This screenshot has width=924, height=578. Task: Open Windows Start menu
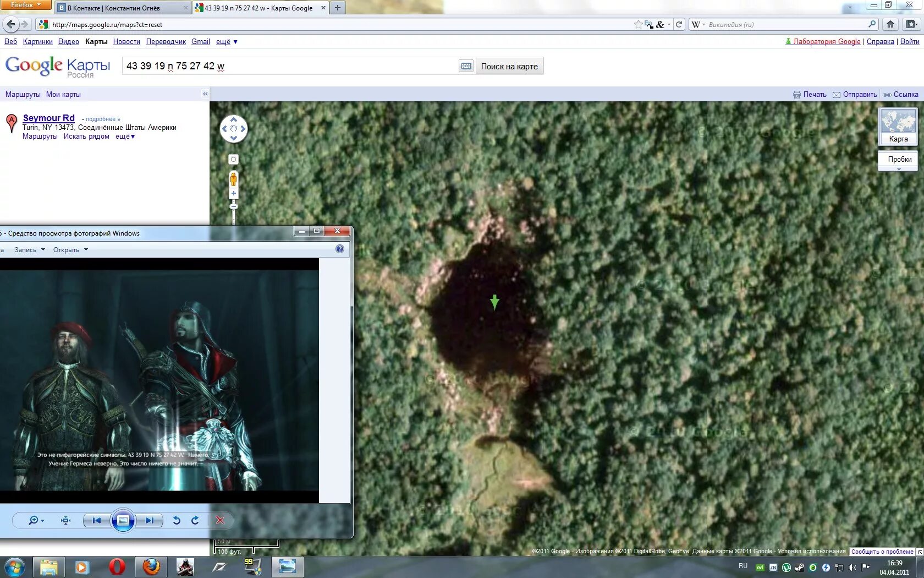point(15,567)
